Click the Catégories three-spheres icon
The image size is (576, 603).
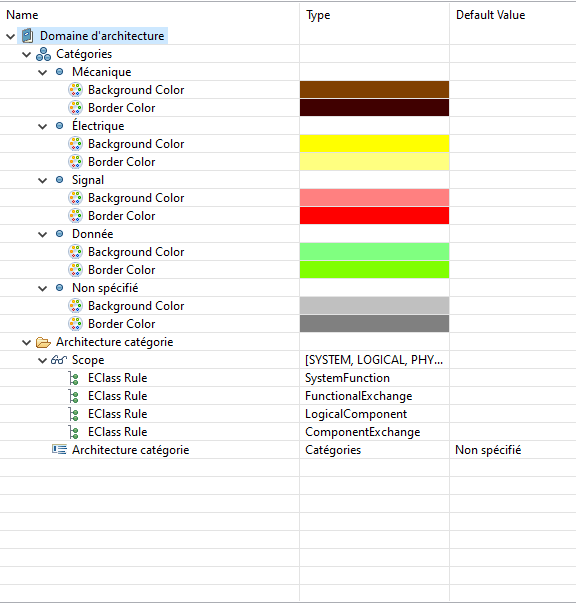pyautogui.click(x=43, y=54)
